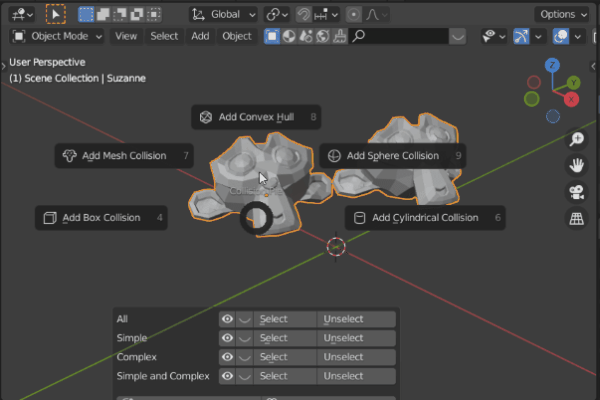
Task: Open the editor type dropdown
Action: (x=22, y=15)
